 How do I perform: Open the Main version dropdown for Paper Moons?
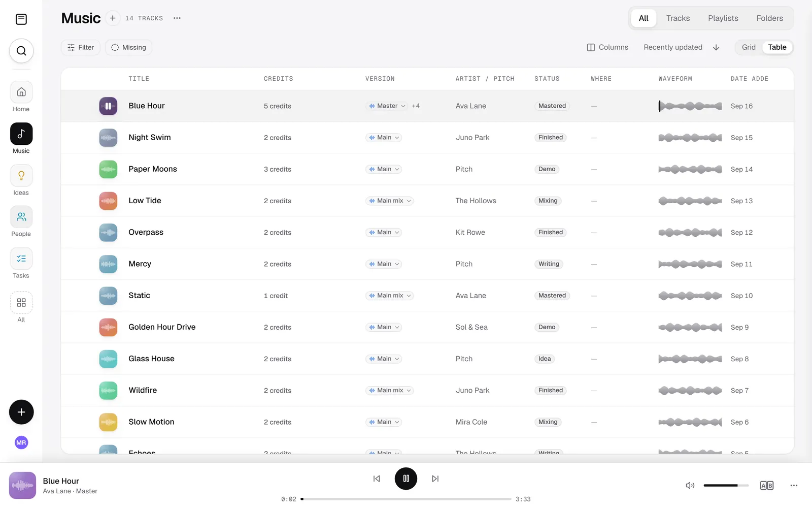tap(384, 169)
